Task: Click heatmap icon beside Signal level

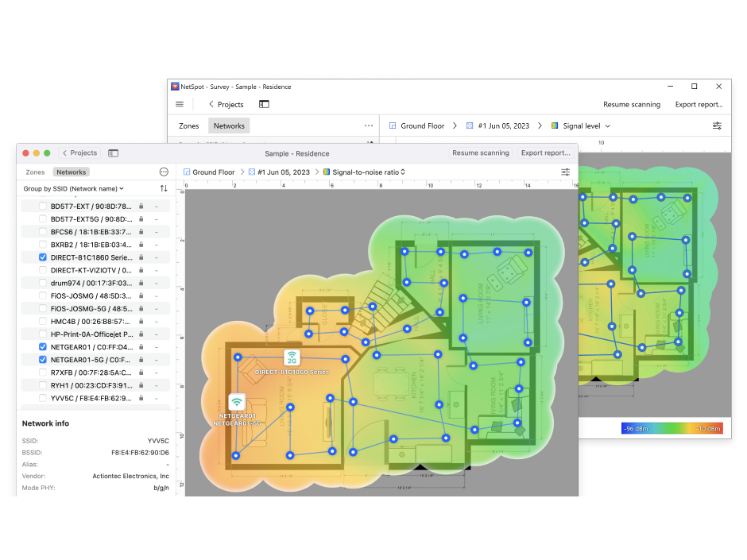Action: [x=555, y=126]
